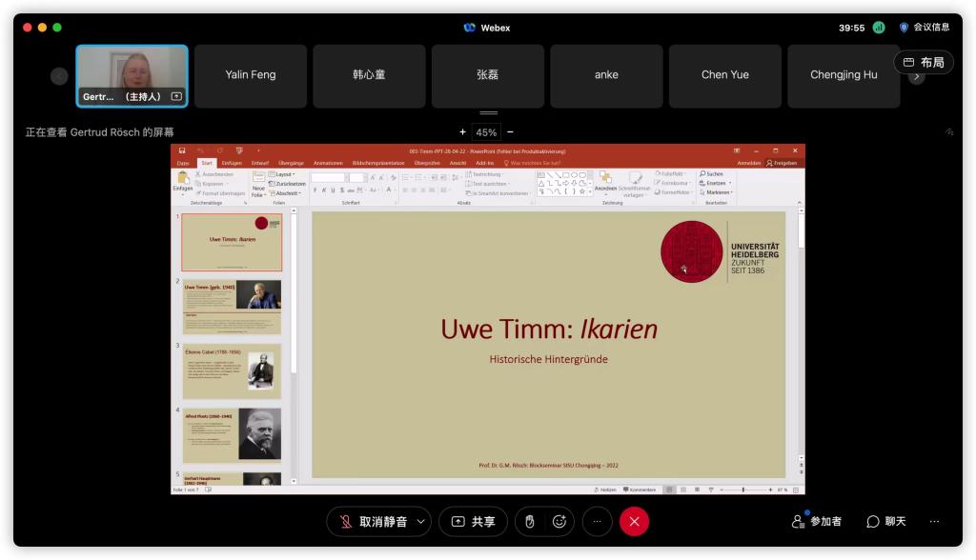
Task: Open the 聊天 chat panel
Action: click(x=885, y=521)
